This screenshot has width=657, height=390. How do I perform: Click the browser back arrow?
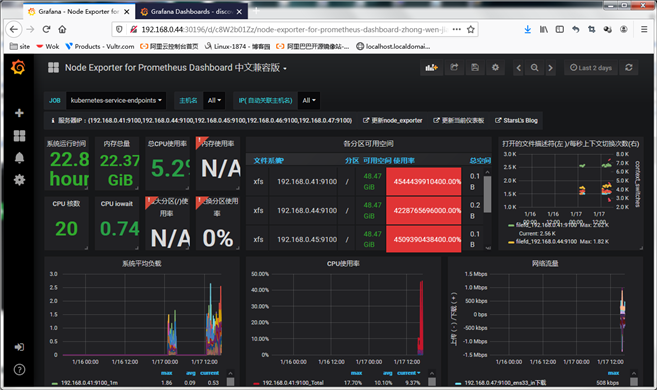[14, 29]
